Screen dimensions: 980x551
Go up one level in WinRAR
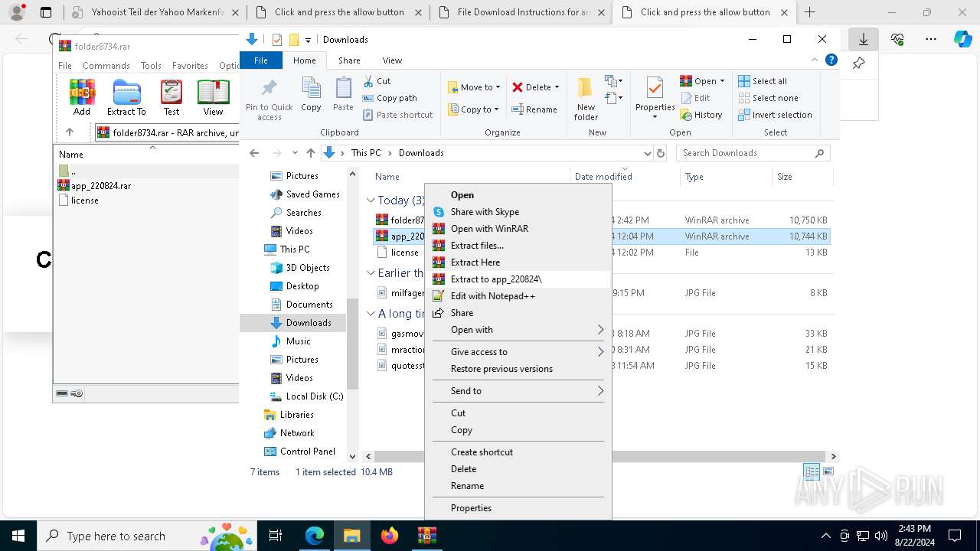70,132
